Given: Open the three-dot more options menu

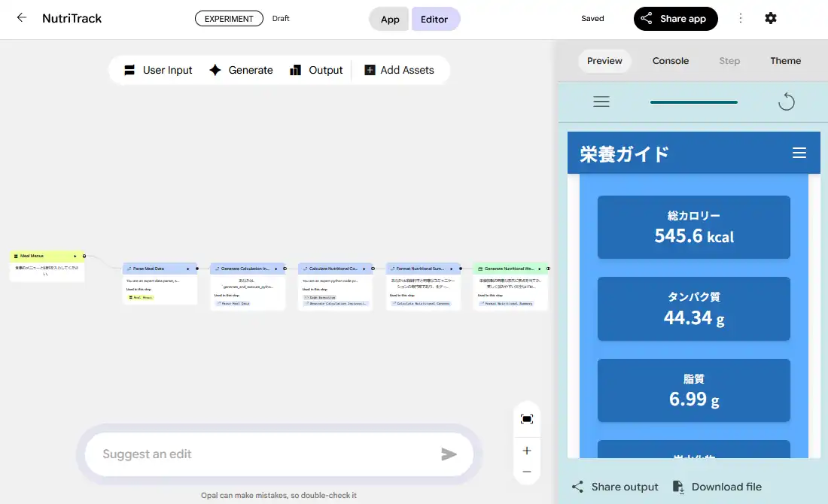Looking at the screenshot, I should point(741,18).
